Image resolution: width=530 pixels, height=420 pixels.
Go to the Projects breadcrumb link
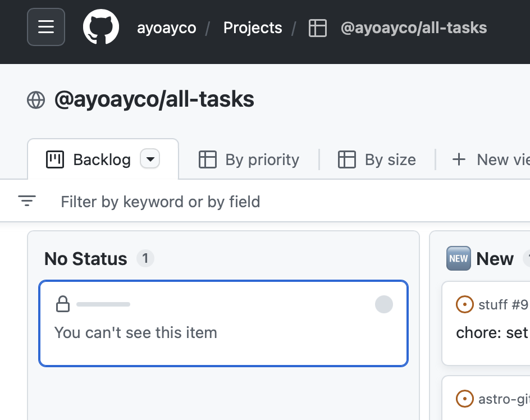(253, 28)
